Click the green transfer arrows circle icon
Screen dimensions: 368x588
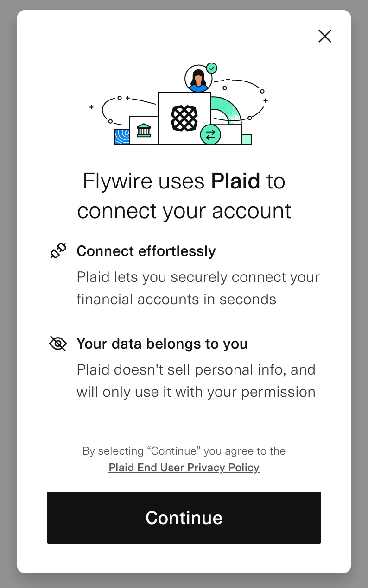[210, 135]
